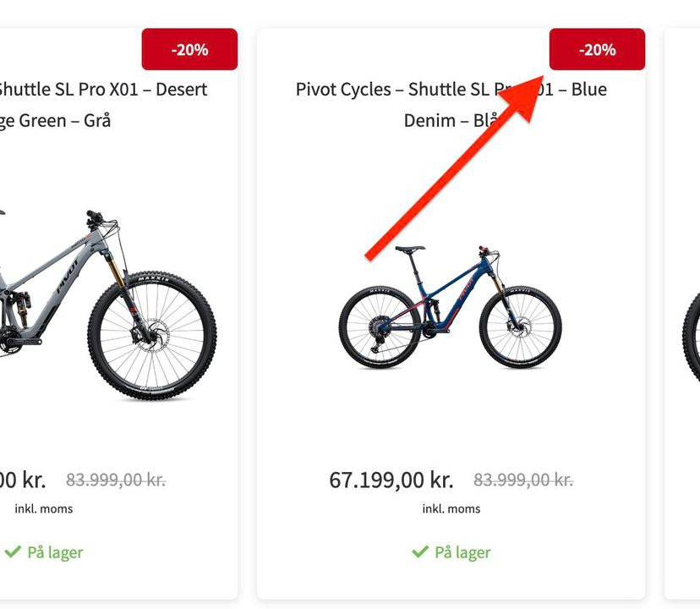Click the Pivot logo on the grey bike frame

[x=68, y=276]
